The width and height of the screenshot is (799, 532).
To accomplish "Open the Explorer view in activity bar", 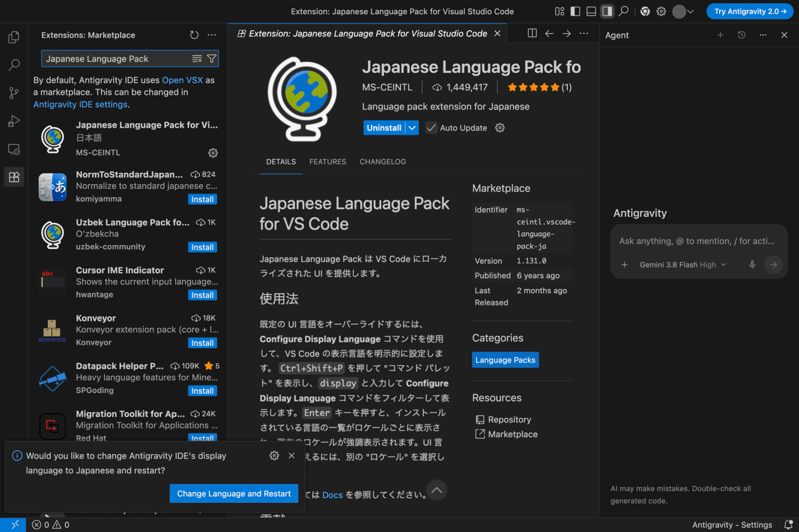I will click(14, 37).
